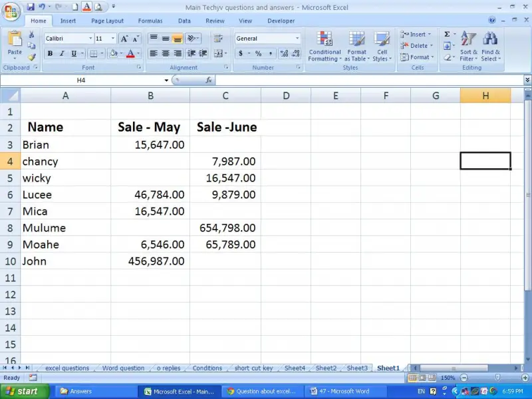532x399 pixels.
Task: Switch to the Sheet2 worksheet tab
Action: pos(326,368)
